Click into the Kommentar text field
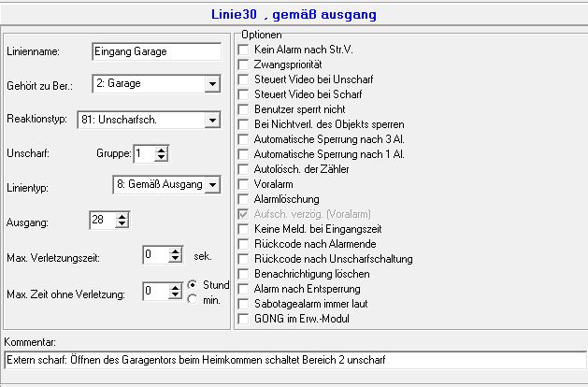Image resolution: width=588 pixels, height=387 pixels. pos(294,360)
